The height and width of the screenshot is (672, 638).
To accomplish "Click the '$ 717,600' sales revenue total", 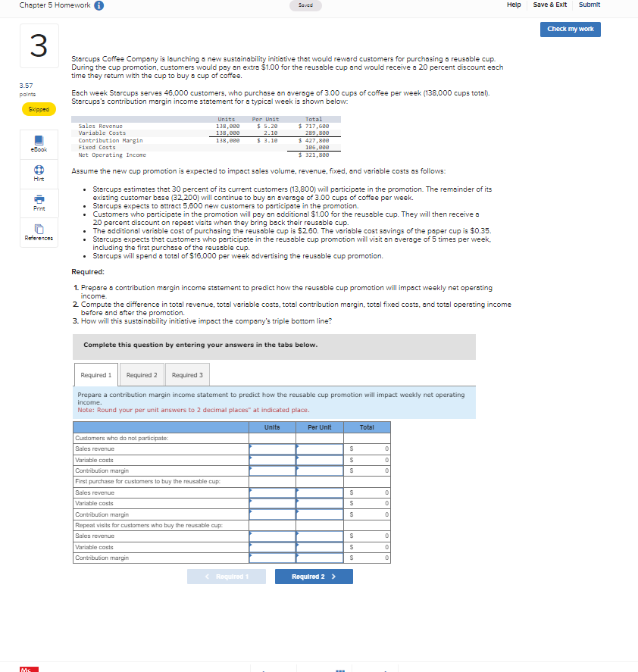I will coord(314,126).
